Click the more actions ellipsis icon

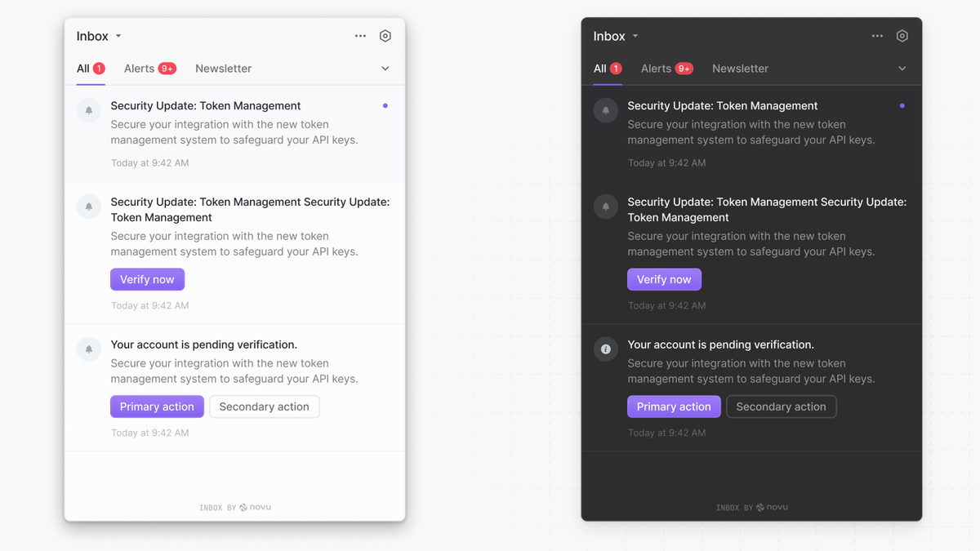pyautogui.click(x=360, y=36)
